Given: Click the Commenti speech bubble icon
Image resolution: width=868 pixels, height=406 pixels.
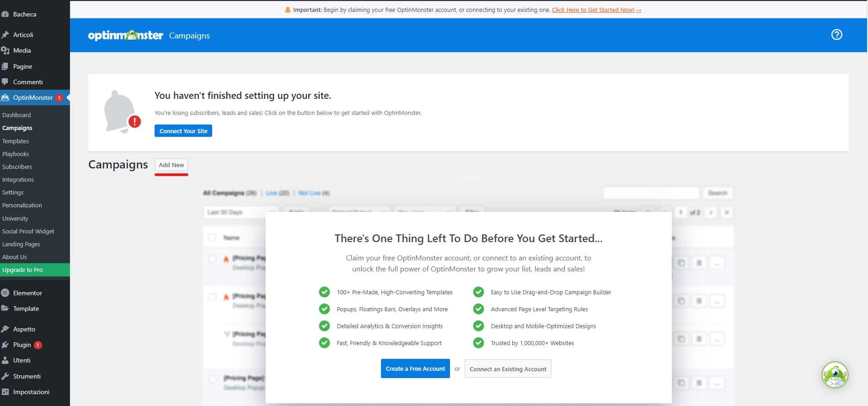Looking at the screenshot, I should [x=5, y=82].
